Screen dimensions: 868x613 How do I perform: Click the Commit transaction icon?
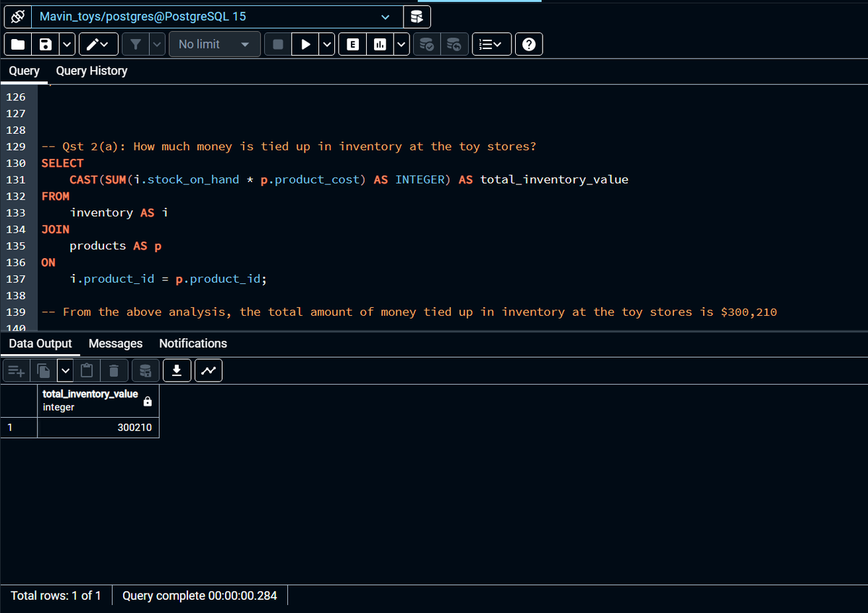point(427,45)
